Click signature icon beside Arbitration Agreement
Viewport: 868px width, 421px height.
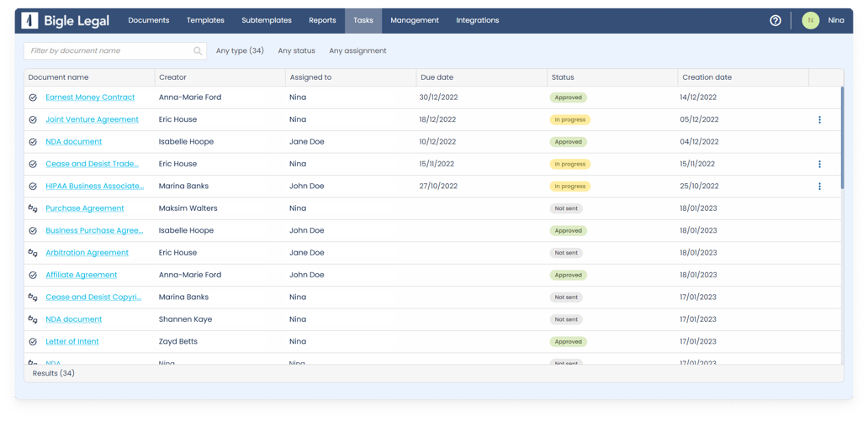click(33, 253)
